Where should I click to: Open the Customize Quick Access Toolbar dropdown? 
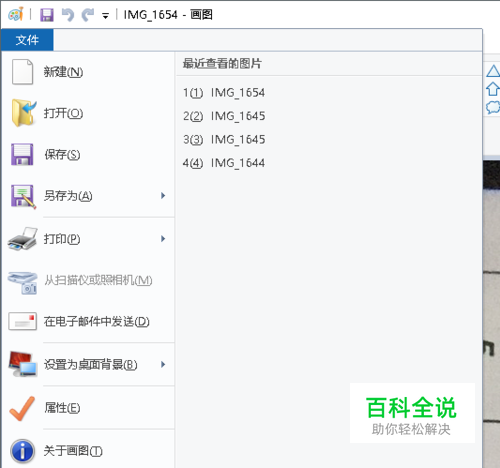click(x=105, y=16)
